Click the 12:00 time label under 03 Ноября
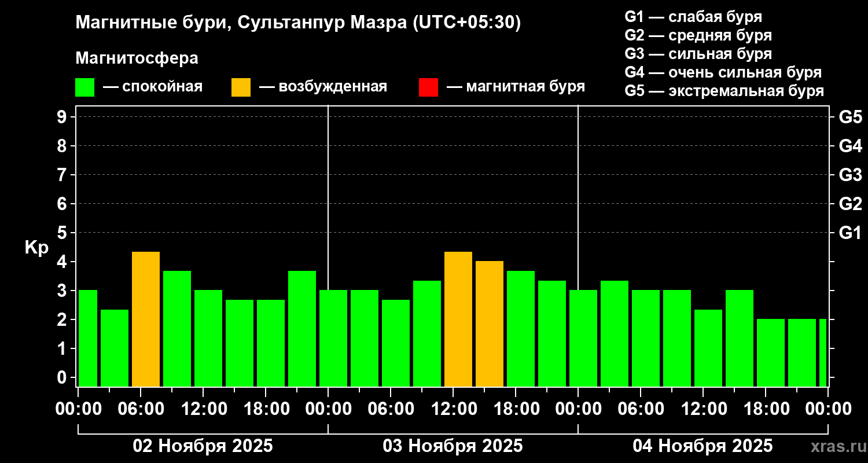Viewport: 868px width, 463px height. click(x=454, y=409)
